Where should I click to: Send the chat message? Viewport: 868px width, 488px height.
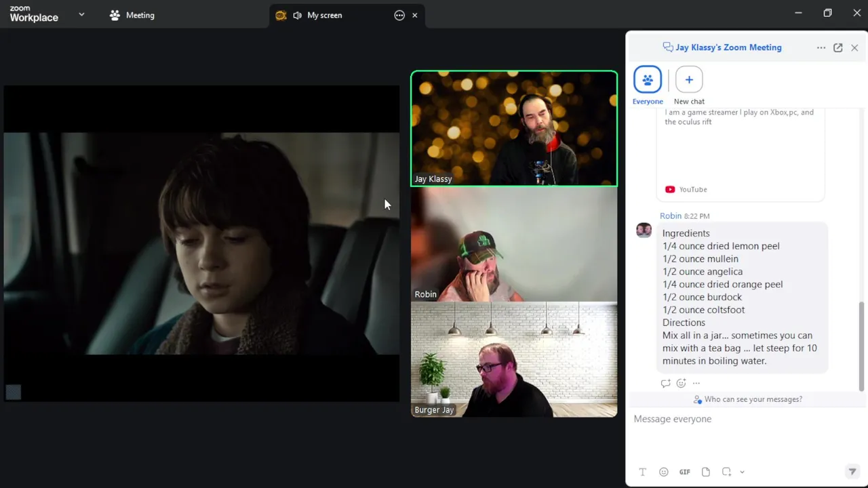tap(852, 472)
